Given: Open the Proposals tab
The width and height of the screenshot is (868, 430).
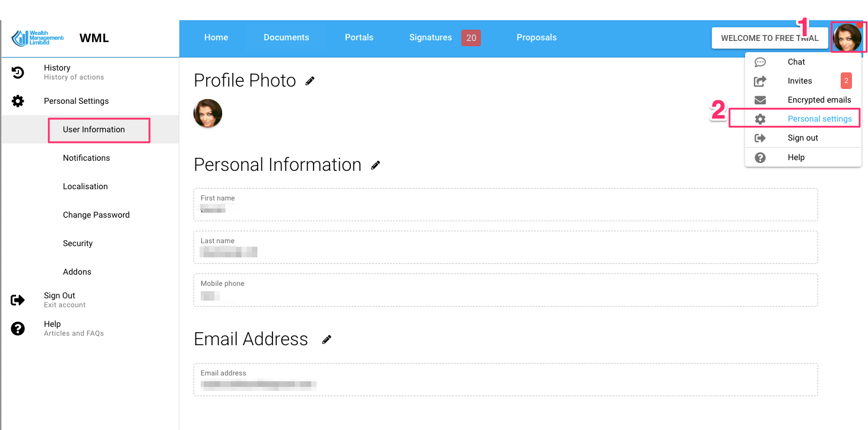Looking at the screenshot, I should point(536,37).
